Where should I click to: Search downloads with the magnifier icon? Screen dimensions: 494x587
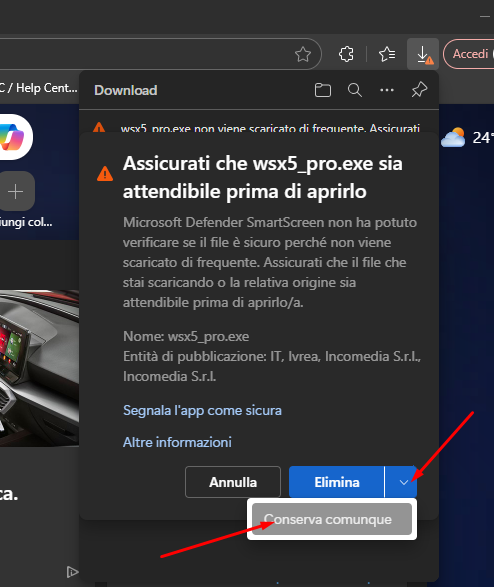[x=354, y=90]
